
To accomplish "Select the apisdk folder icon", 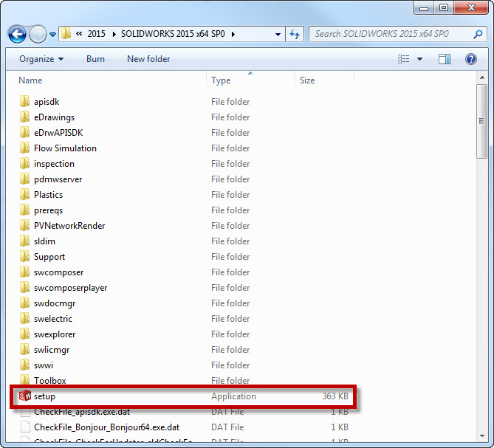I will [x=24, y=101].
